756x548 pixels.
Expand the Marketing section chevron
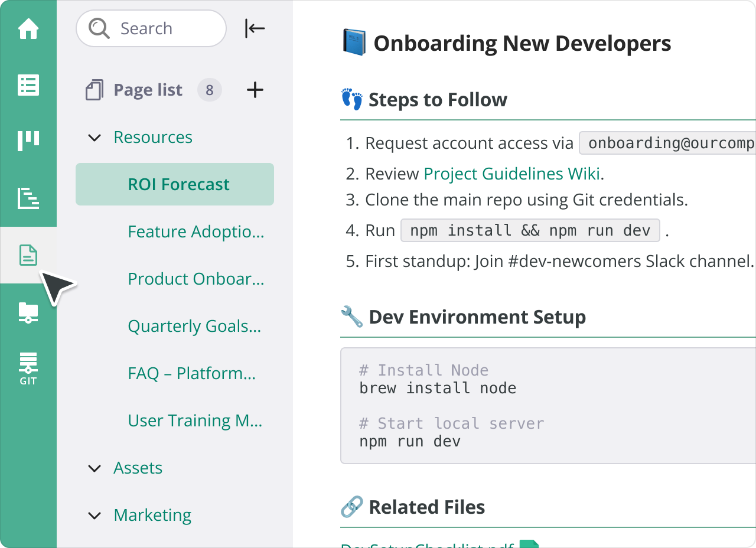tap(94, 516)
